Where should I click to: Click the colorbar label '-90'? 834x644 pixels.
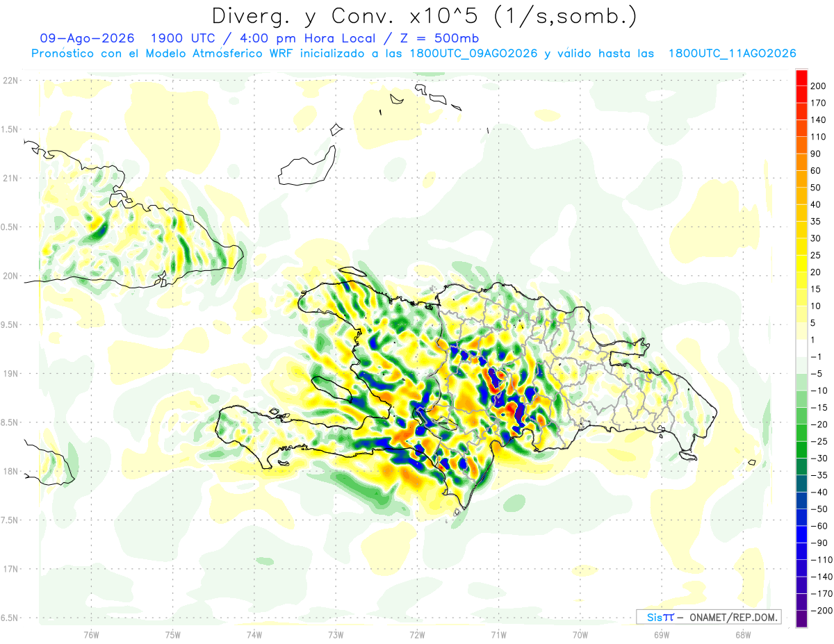click(818, 543)
